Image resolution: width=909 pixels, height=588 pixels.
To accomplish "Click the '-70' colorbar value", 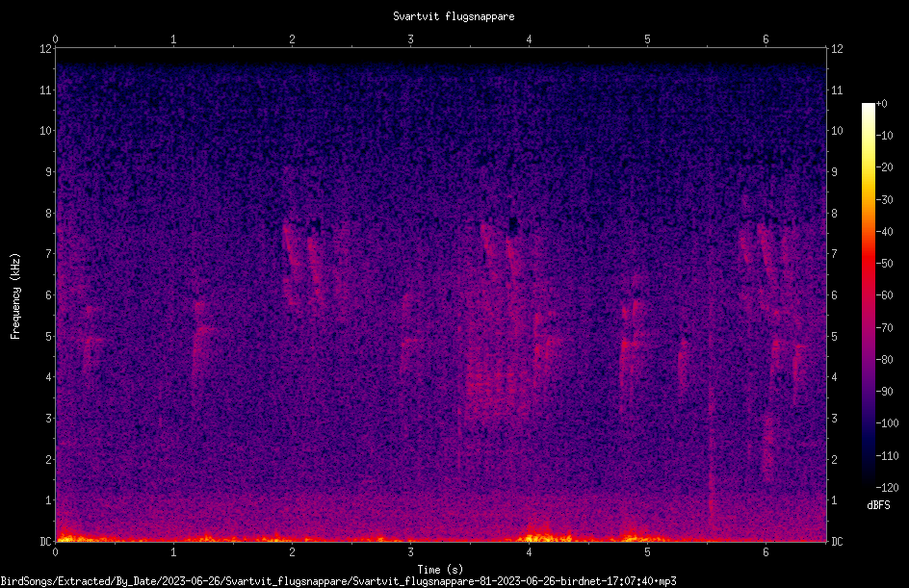I will click(x=884, y=327).
